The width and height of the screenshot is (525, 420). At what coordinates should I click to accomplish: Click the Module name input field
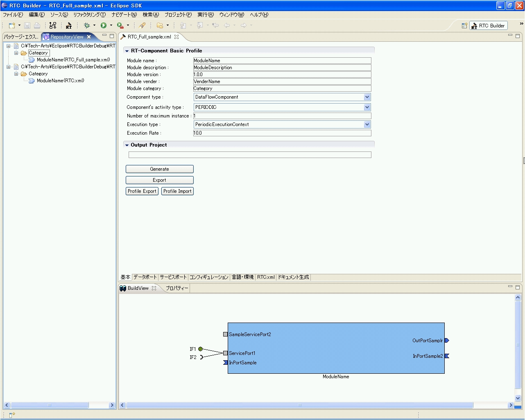click(x=282, y=61)
